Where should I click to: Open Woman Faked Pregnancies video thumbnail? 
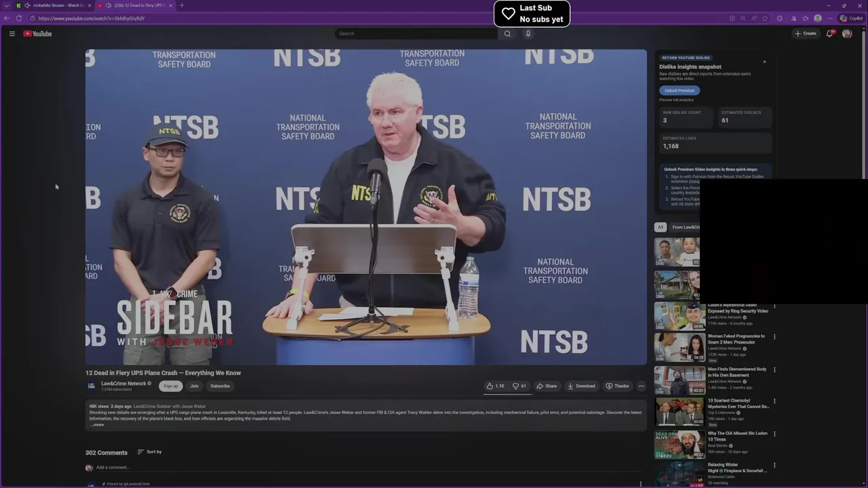coord(679,347)
